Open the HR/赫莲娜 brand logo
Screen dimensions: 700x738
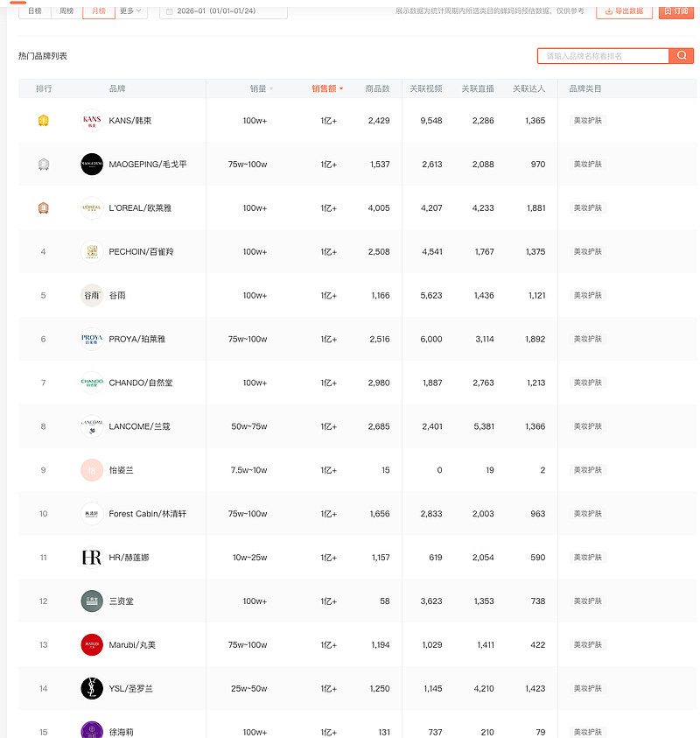click(92, 558)
